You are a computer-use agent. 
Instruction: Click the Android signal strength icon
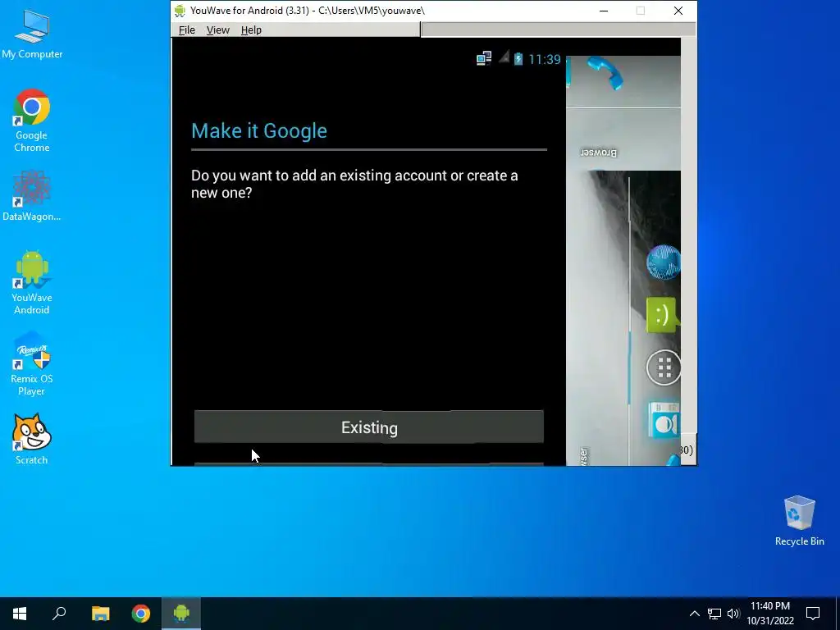tap(504, 57)
